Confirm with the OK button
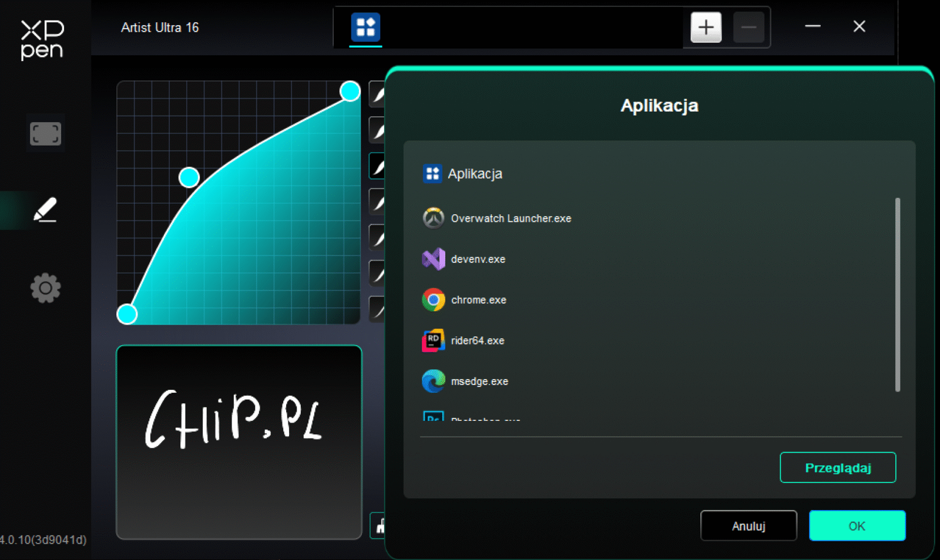 pyautogui.click(x=857, y=526)
